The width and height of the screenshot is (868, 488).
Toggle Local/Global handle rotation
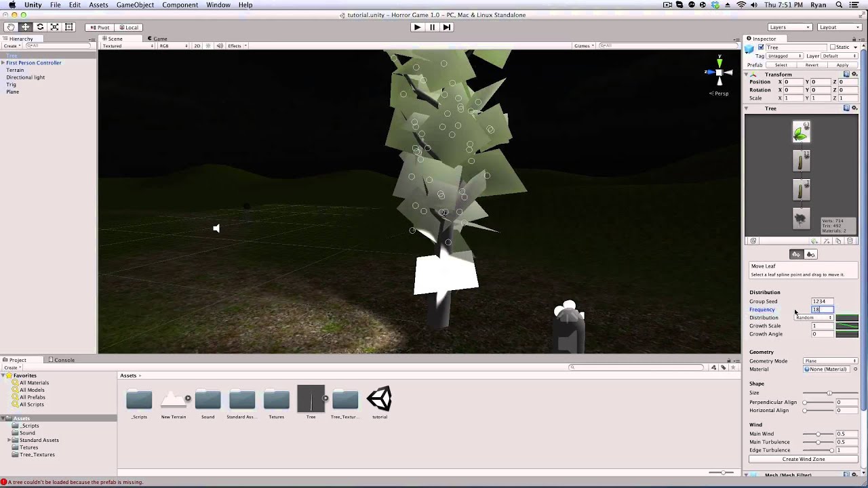[127, 28]
